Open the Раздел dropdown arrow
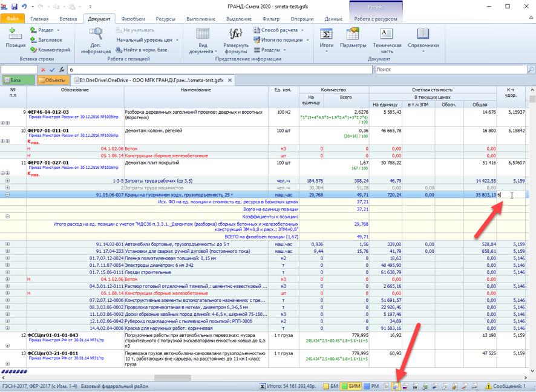Screen dimensions: 536x392 coord(58,30)
